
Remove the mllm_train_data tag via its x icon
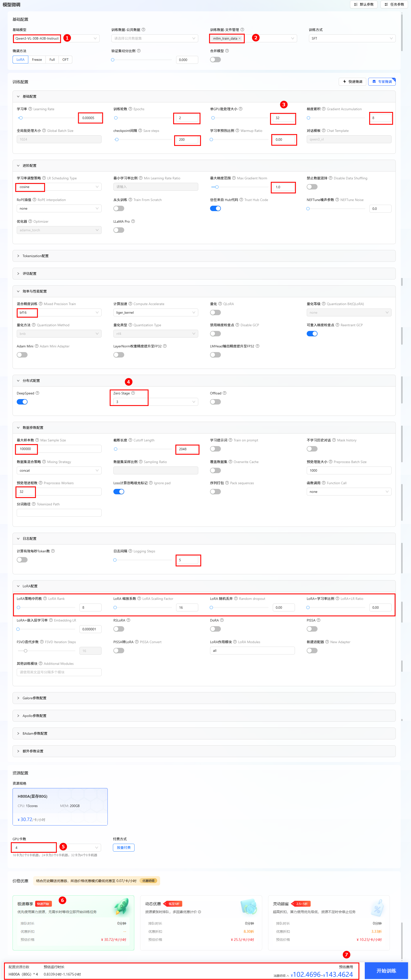click(240, 38)
